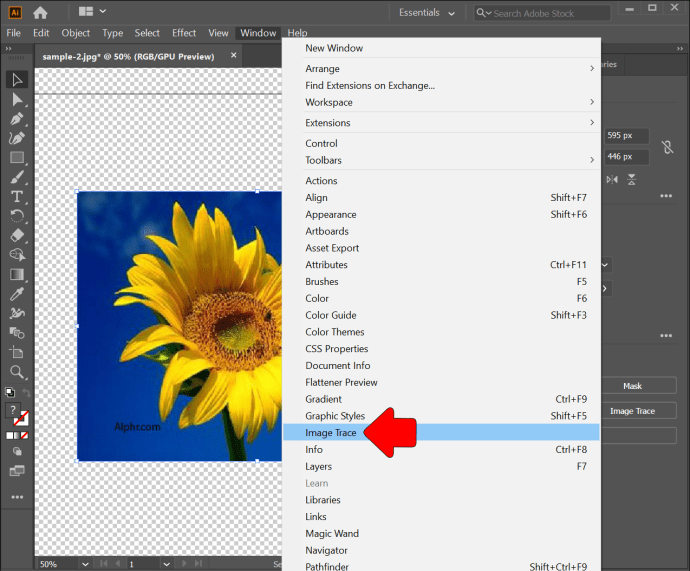This screenshot has width=690, height=571.
Task: Click the flip vertical icon
Action: (x=632, y=180)
